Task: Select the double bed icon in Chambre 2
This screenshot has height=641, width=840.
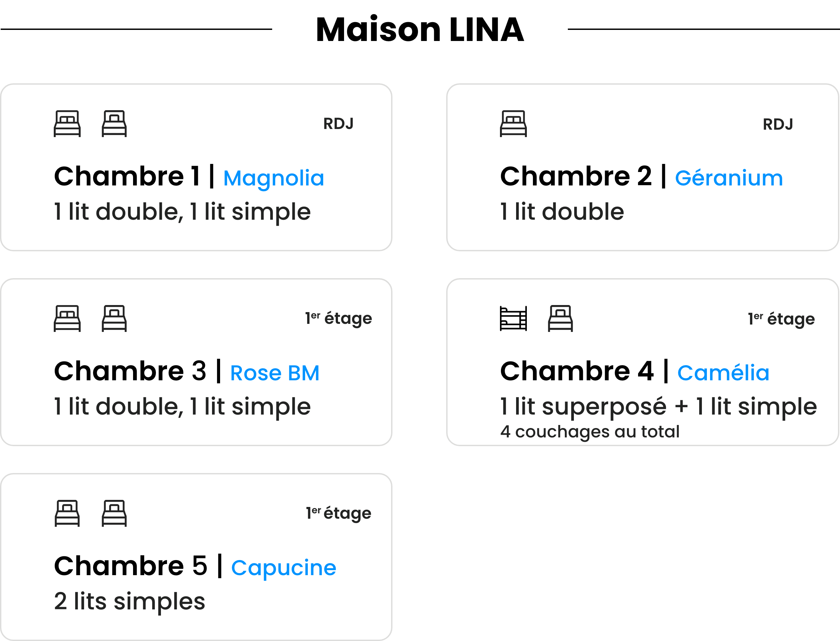Action: pyautogui.click(x=513, y=124)
